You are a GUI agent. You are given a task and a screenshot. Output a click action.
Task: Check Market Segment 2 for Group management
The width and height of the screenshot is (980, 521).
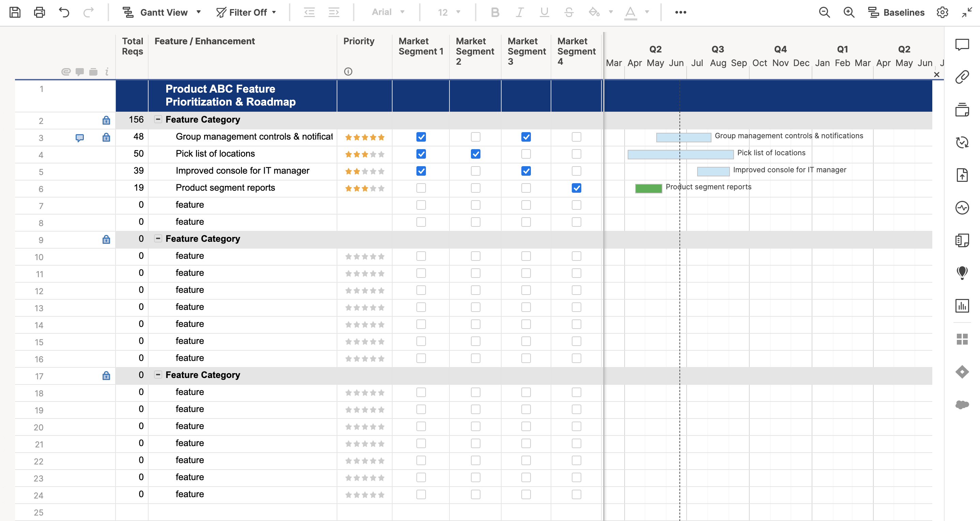475,137
